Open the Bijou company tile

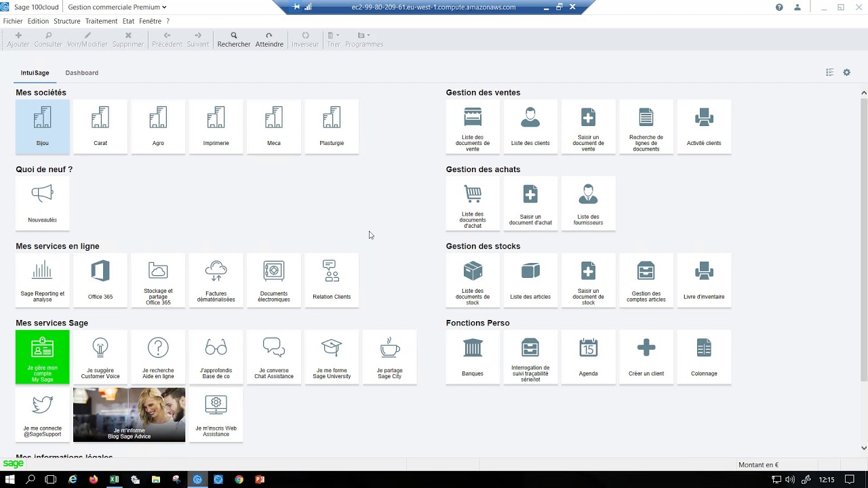[x=42, y=127]
